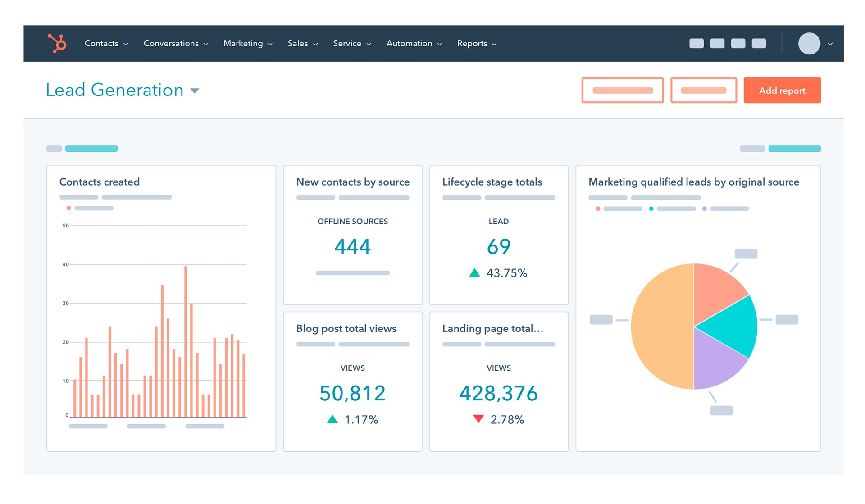This screenshot has height=504, width=865.
Task: Click the 444 offline sources value
Action: (x=352, y=246)
